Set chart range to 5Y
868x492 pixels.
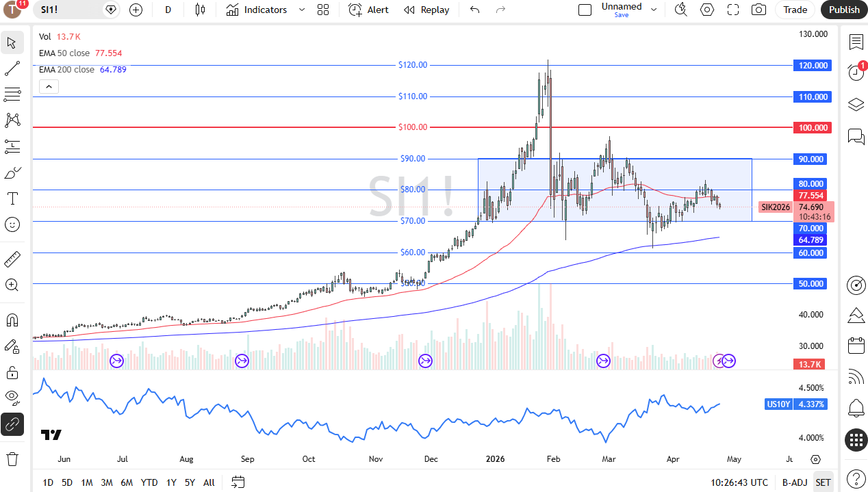click(190, 482)
